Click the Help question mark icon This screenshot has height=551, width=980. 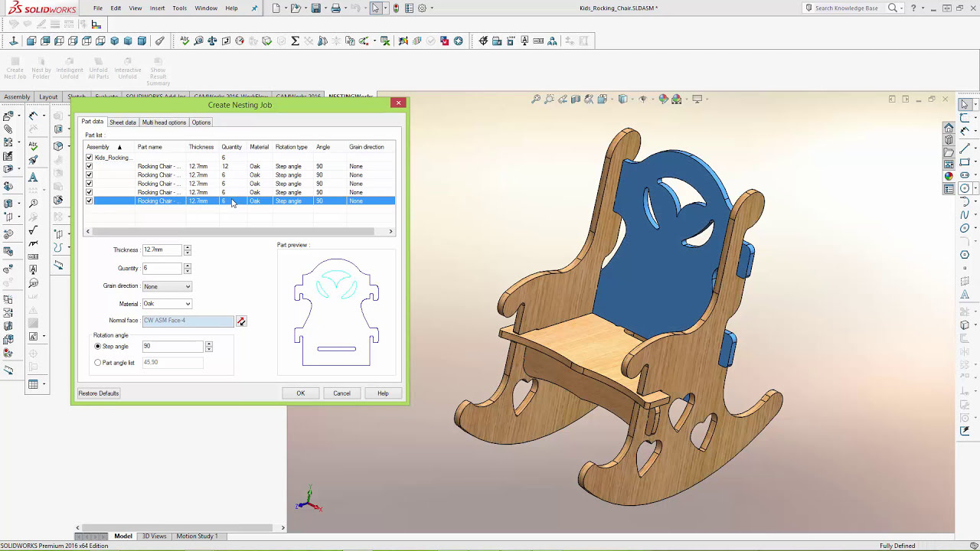913,8
